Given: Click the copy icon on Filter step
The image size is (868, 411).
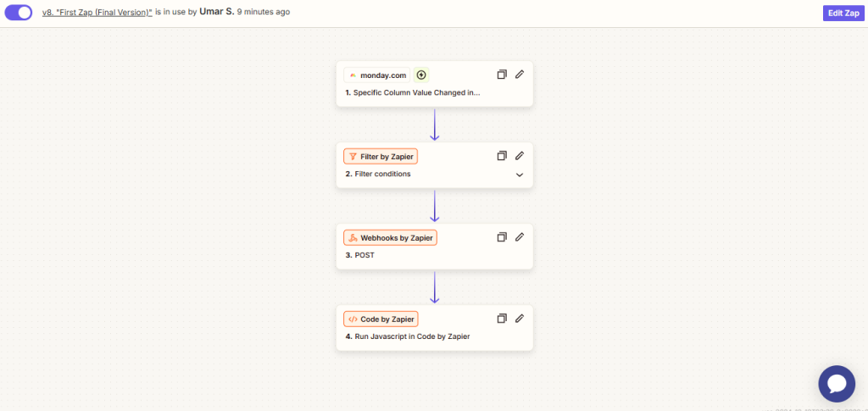Looking at the screenshot, I should (x=502, y=156).
